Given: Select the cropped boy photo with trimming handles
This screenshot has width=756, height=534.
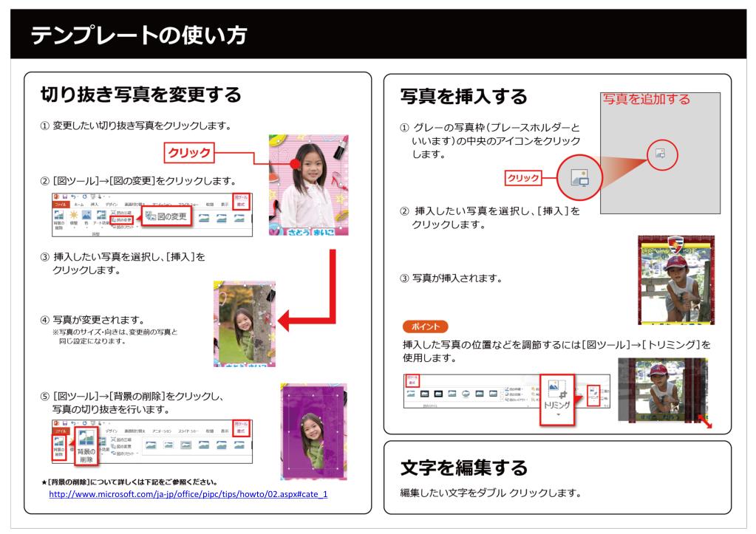Looking at the screenshot, I should coord(663,390).
